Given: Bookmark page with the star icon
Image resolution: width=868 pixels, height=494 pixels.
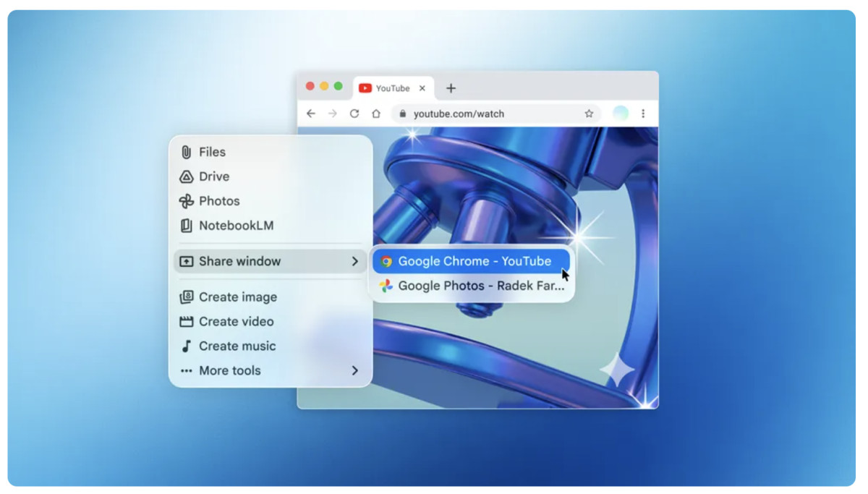Looking at the screenshot, I should click(589, 114).
